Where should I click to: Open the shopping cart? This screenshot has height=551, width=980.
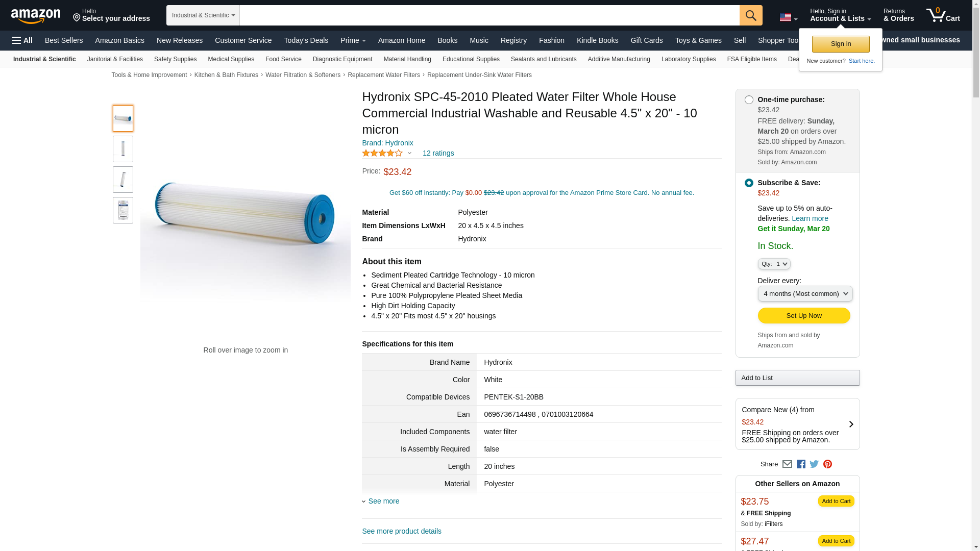pos(943,15)
